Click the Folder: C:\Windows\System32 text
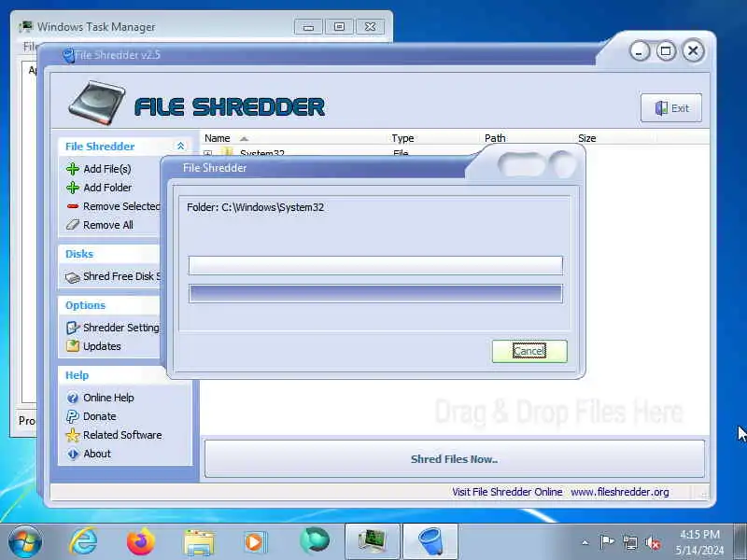747x560 pixels. click(x=255, y=207)
